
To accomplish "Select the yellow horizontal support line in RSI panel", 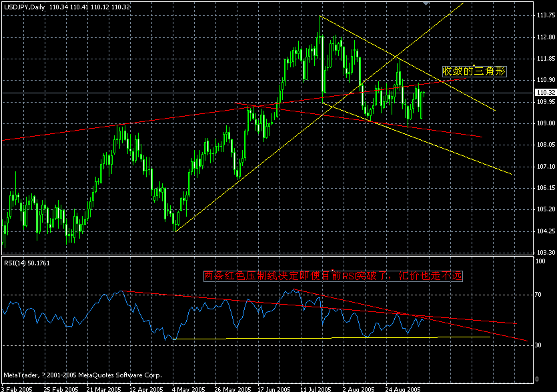I will (x=300, y=340).
